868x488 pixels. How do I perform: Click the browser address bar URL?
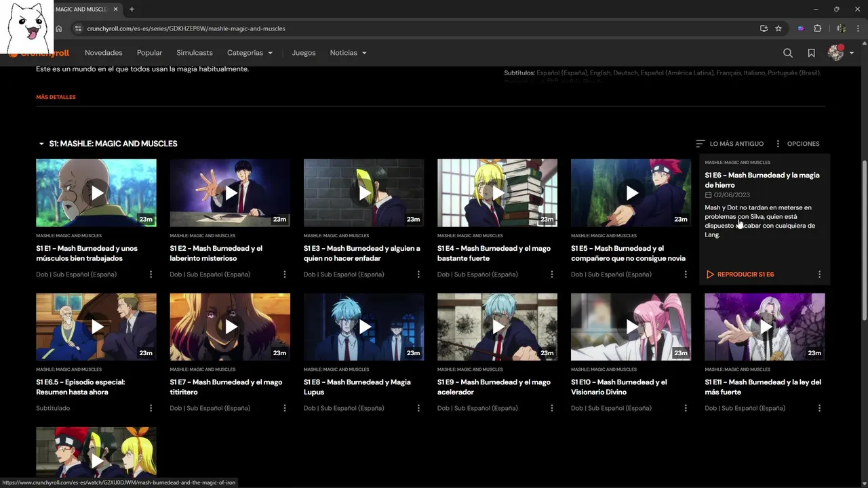[x=186, y=28]
